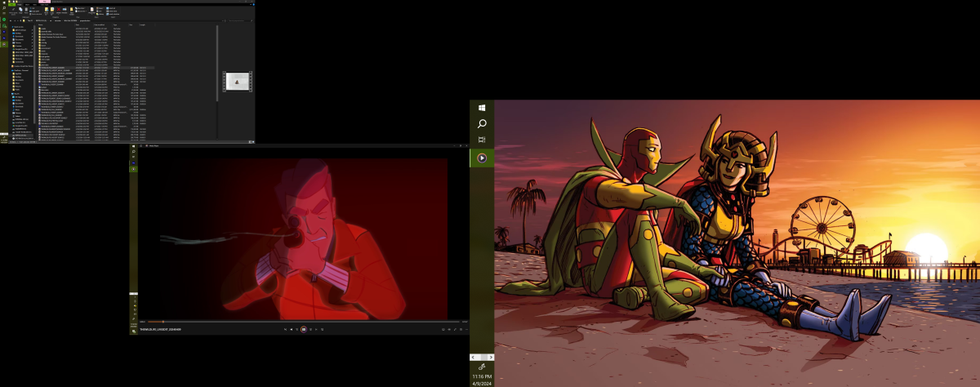Image resolution: width=980 pixels, height=387 pixels.
Task: Click the rightmost control in the player's center control group
Action: coord(323,329)
